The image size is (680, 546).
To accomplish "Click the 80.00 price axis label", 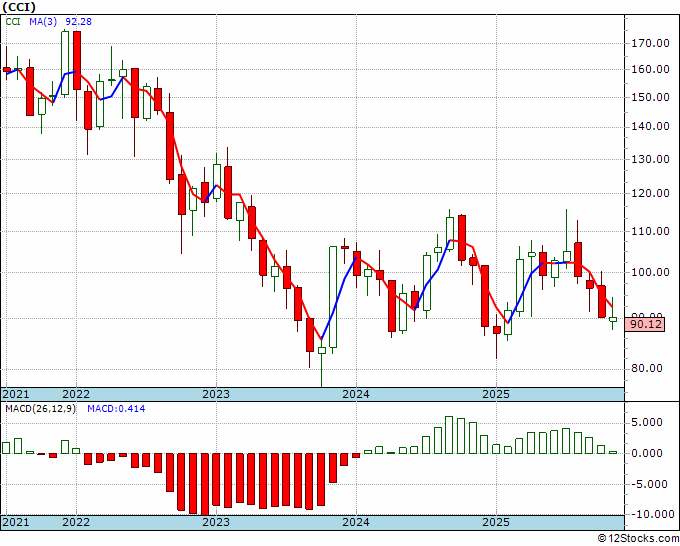I will coord(647,369).
